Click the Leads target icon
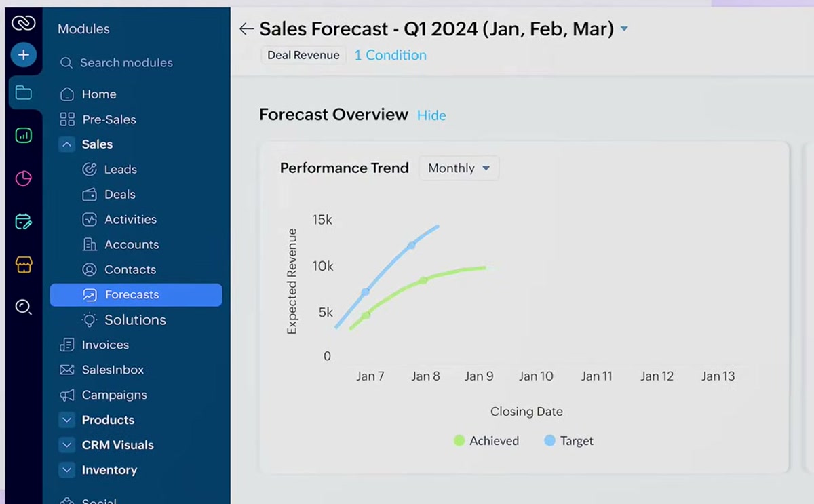The height and width of the screenshot is (504, 814). click(x=90, y=170)
